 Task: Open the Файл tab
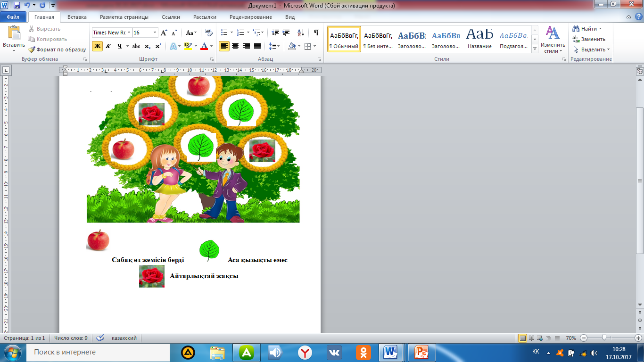pyautogui.click(x=13, y=17)
